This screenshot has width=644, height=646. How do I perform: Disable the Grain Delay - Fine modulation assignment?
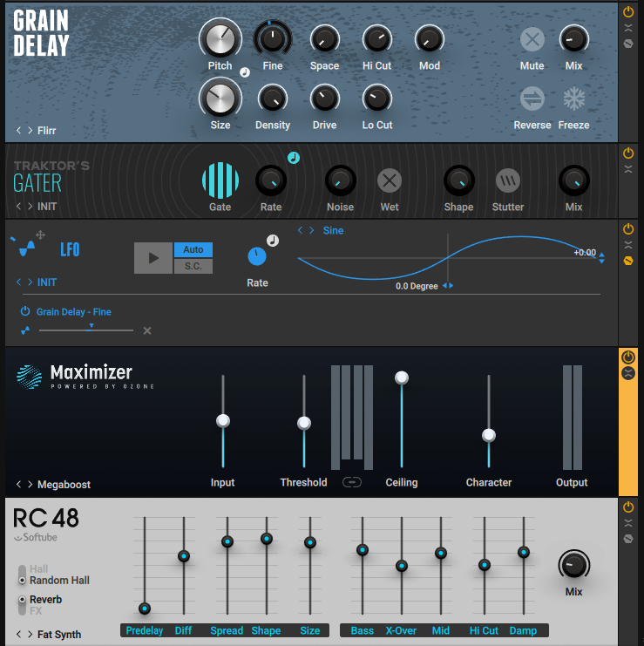(x=25, y=311)
